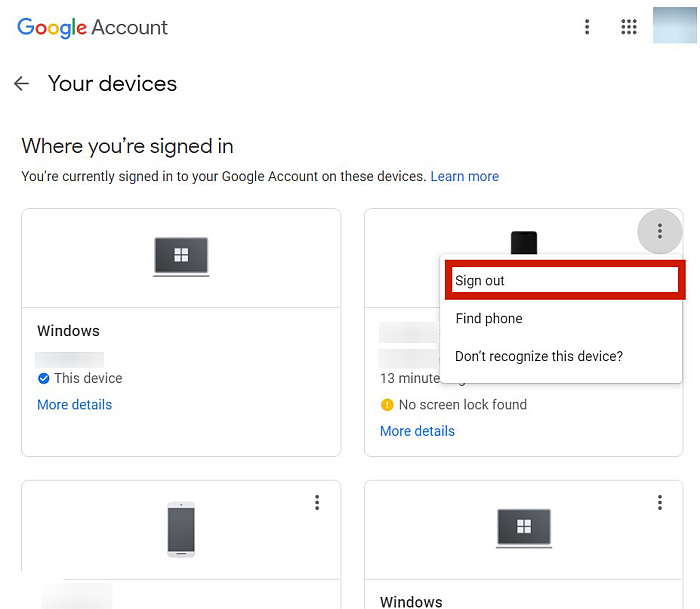The width and height of the screenshot is (700, 609).
Task: Click the This device label
Action: coord(88,378)
